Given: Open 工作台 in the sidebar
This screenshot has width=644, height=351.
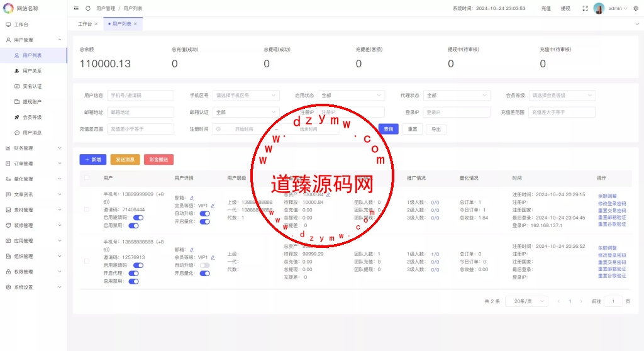Looking at the screenshot, I should click(34, 25).
